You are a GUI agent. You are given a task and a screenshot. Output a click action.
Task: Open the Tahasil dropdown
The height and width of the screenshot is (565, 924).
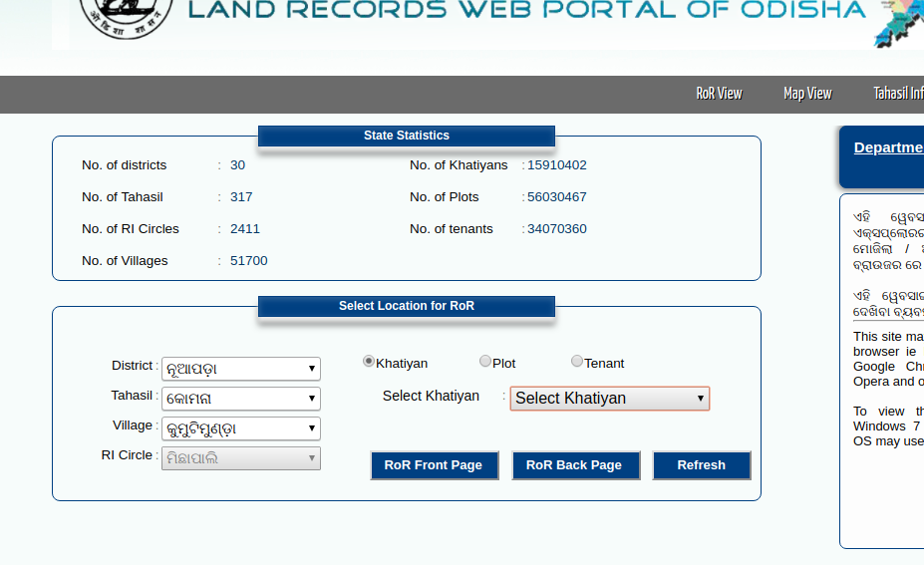pyautogui.click(x=241, y=399)
